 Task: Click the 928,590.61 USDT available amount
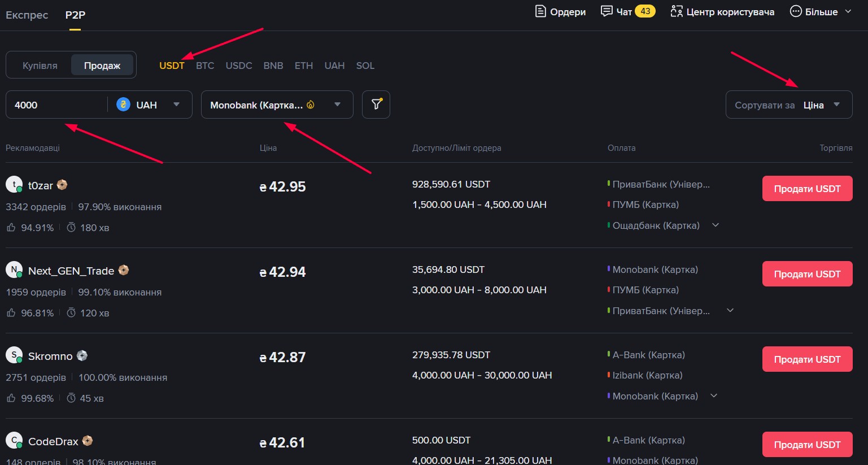coord(451,184)
